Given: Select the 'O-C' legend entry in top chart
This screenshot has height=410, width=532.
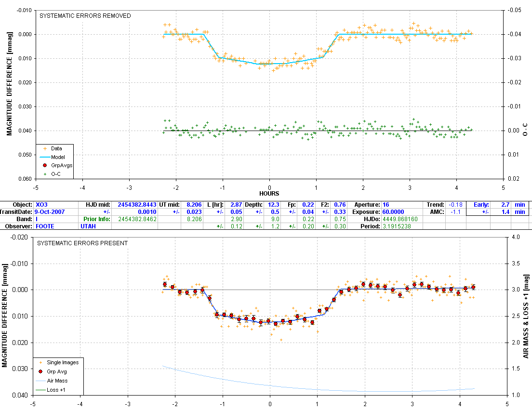Looking at the screenshot, I should [x=52, y=174].
